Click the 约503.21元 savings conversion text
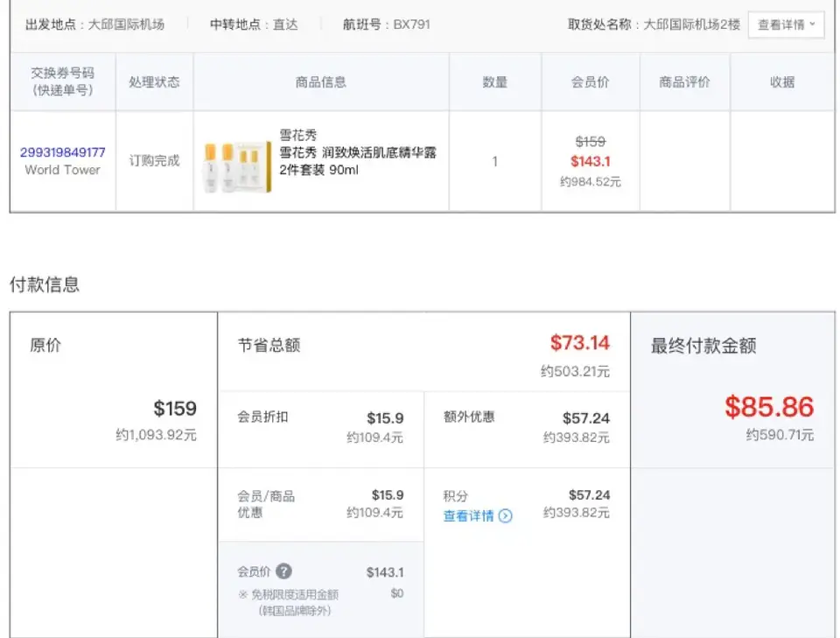This screenshot has width=840, height=638. [x=575, y=371]
